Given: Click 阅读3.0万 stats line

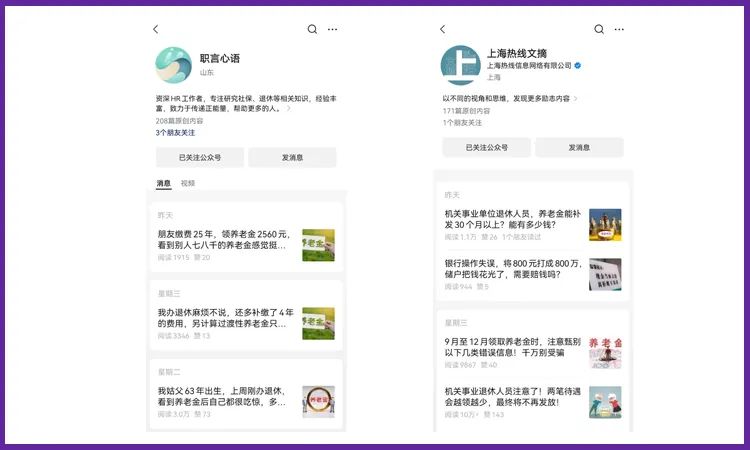Looking at the screenshot, I should coord(184,414).
